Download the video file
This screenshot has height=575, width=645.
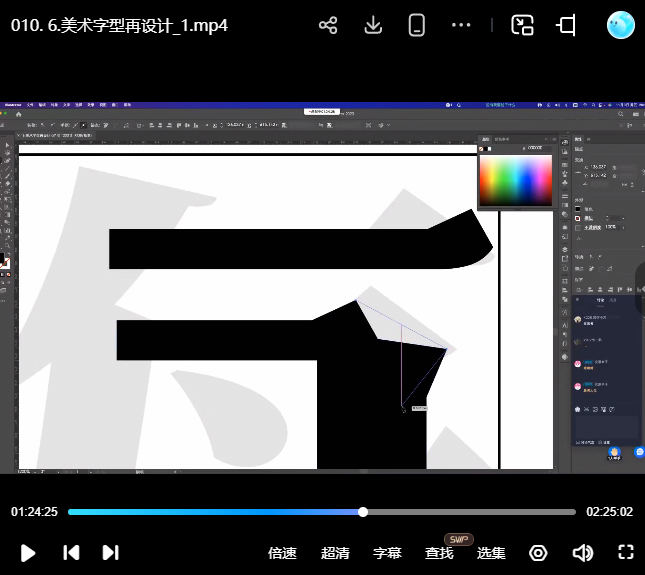(x=373, y=25)
